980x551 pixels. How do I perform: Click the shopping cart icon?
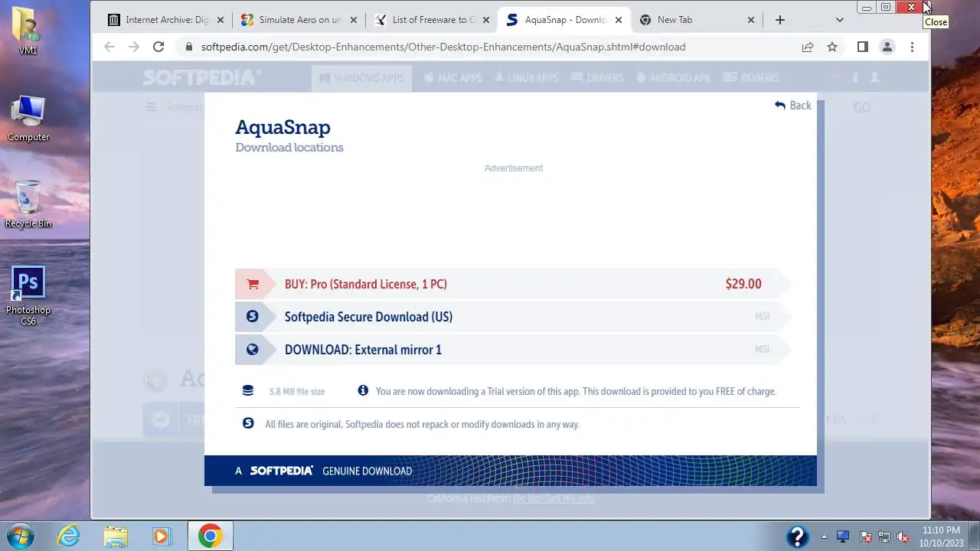tap(252, 284)
